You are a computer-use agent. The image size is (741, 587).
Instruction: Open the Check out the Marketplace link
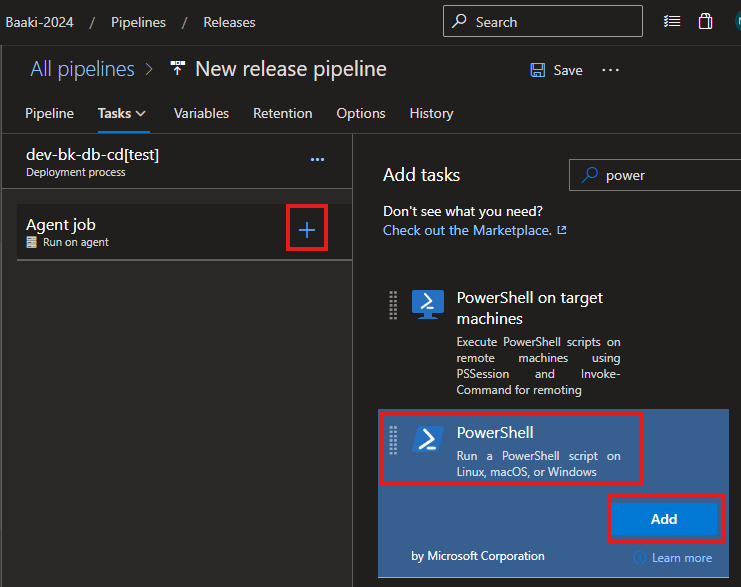tap(467, 230)
